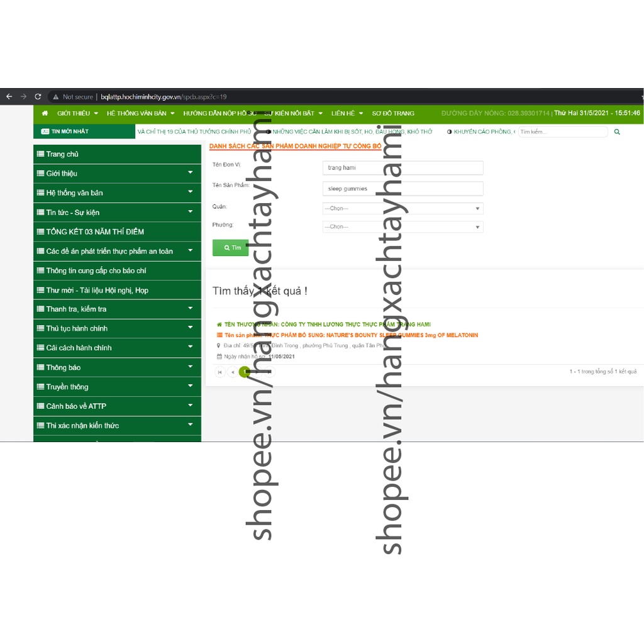Click the Tên Sản Phẩm input field
Image resolution: width=644 pixels, height=644 pixels.
[402, 189]
